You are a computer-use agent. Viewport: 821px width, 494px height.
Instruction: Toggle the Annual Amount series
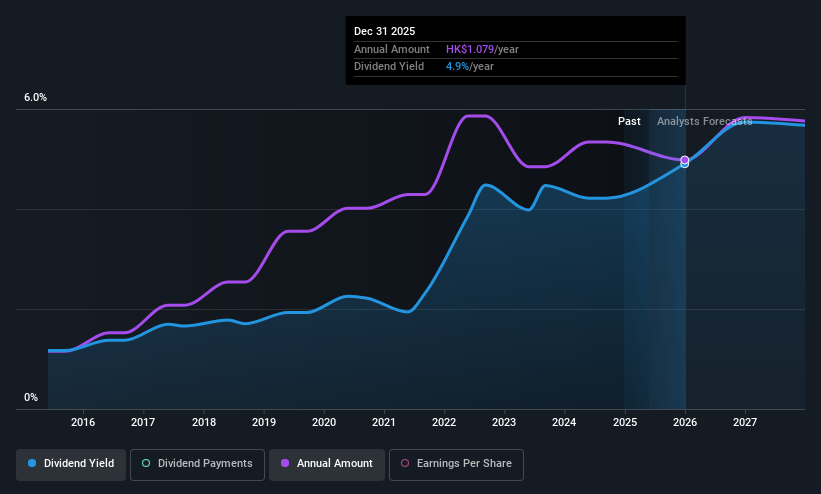point(327,464)
